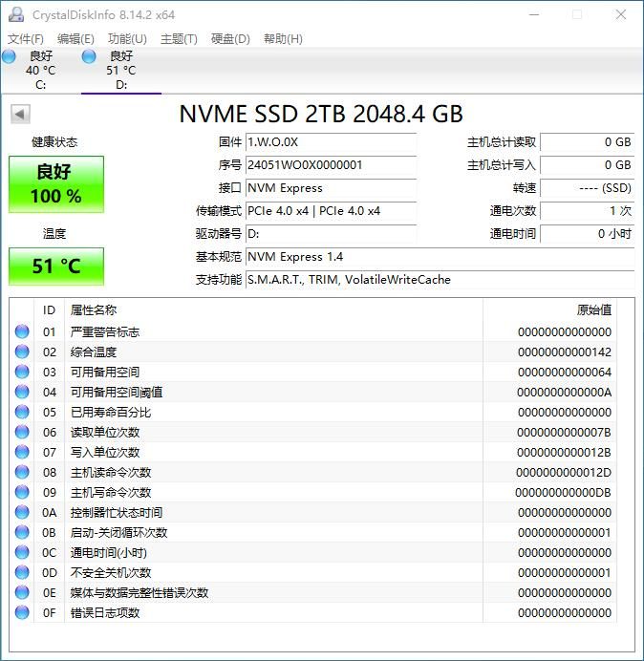Click the status orb for drive C:

(x=10, y=57)
